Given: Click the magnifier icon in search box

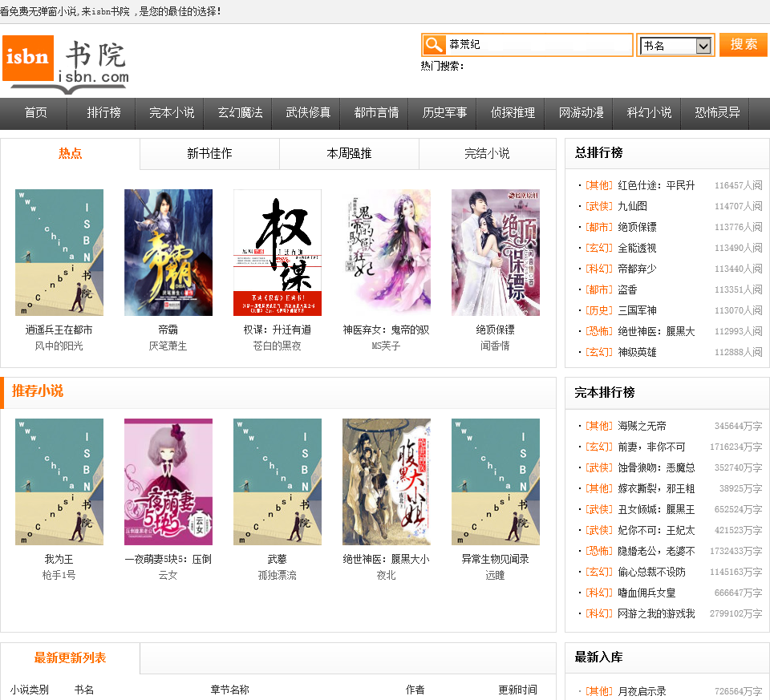Looking at the screenshot, I should click(x=434, y=45).
